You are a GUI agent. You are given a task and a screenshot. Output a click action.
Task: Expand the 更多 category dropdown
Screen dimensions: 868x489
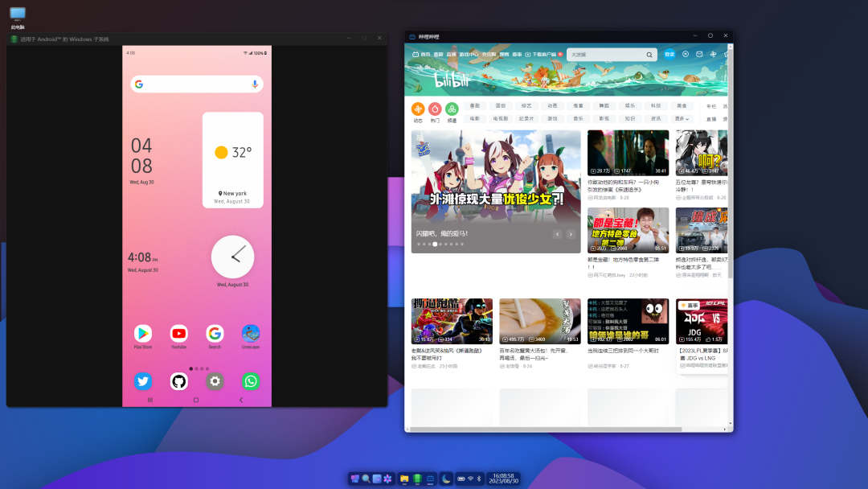(682, 118)
